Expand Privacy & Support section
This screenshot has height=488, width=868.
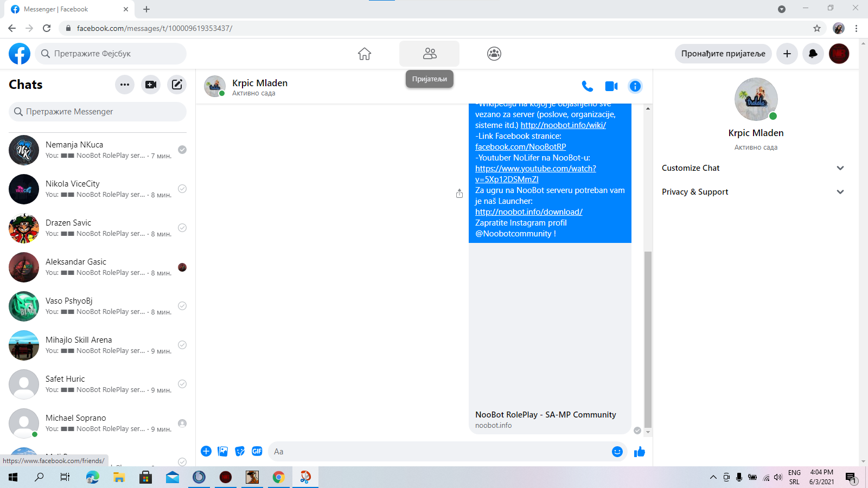[753, 192]
